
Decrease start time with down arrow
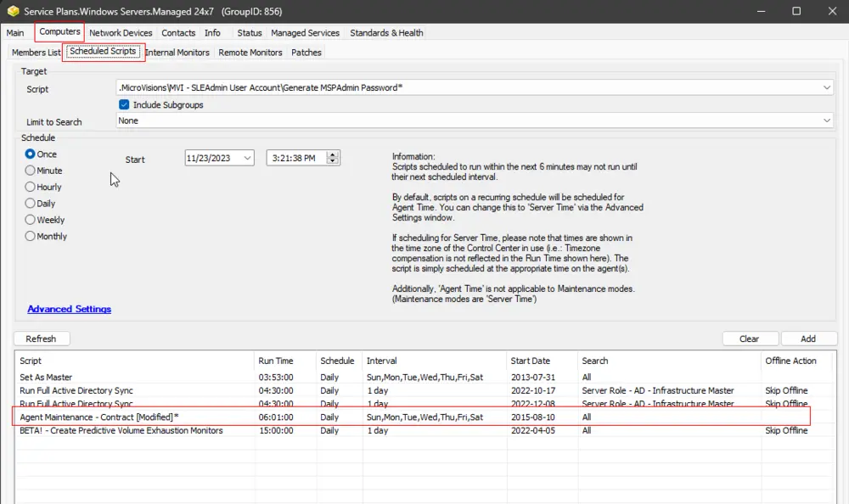pos(333,161)
